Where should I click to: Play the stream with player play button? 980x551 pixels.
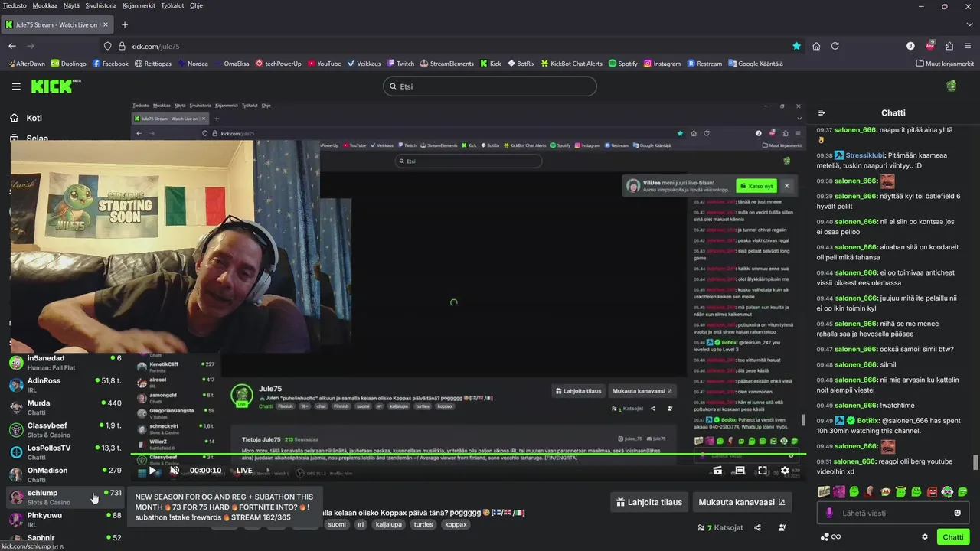tap(154, 471)
